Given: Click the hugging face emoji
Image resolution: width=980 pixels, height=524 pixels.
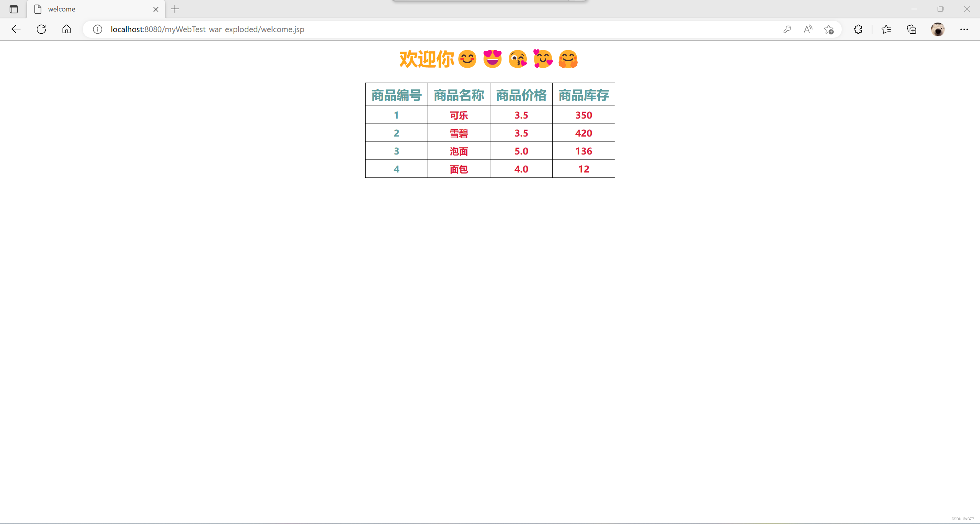Looking at the screenshot, I should [568, 59].
